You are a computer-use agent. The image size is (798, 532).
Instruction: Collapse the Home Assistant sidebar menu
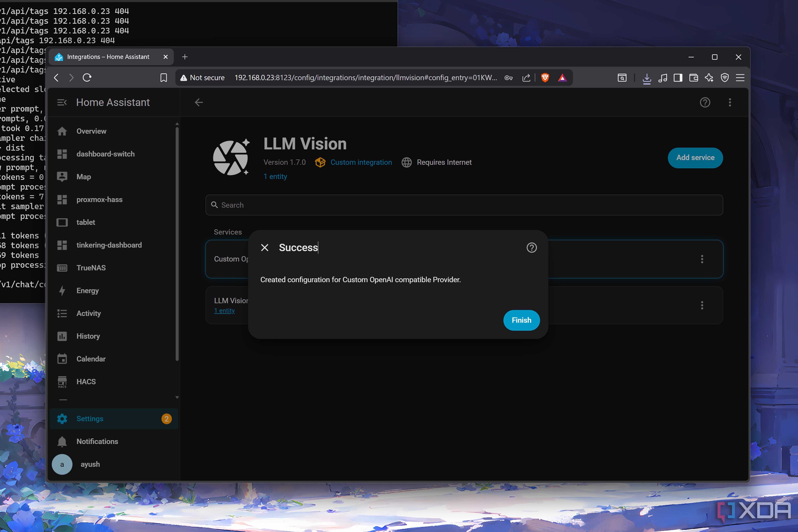(x=62, y=103)
